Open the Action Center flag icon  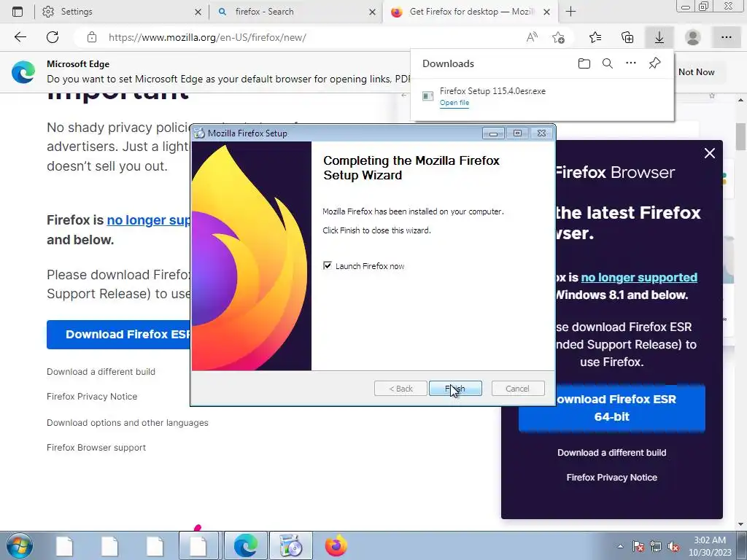(x=638, y=546)
